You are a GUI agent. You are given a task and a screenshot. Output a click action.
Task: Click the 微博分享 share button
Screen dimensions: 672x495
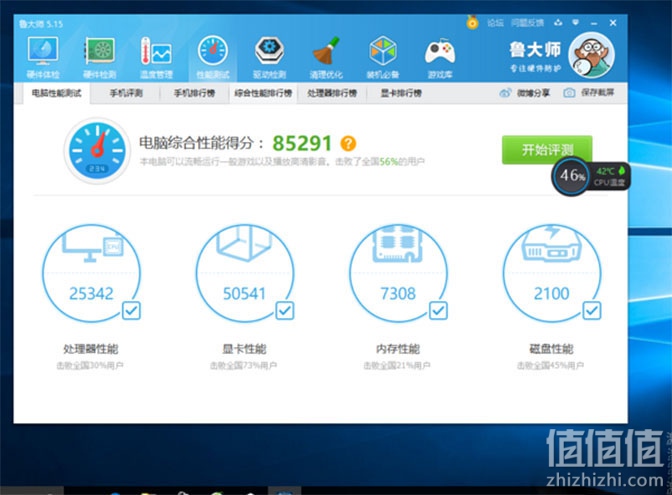(525, 93)
